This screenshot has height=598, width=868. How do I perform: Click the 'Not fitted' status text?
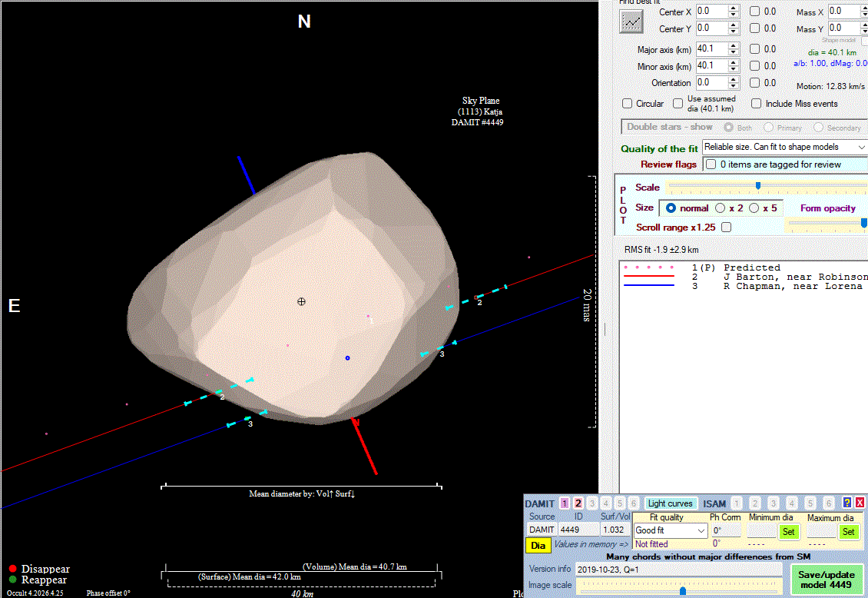coord(651,544)
